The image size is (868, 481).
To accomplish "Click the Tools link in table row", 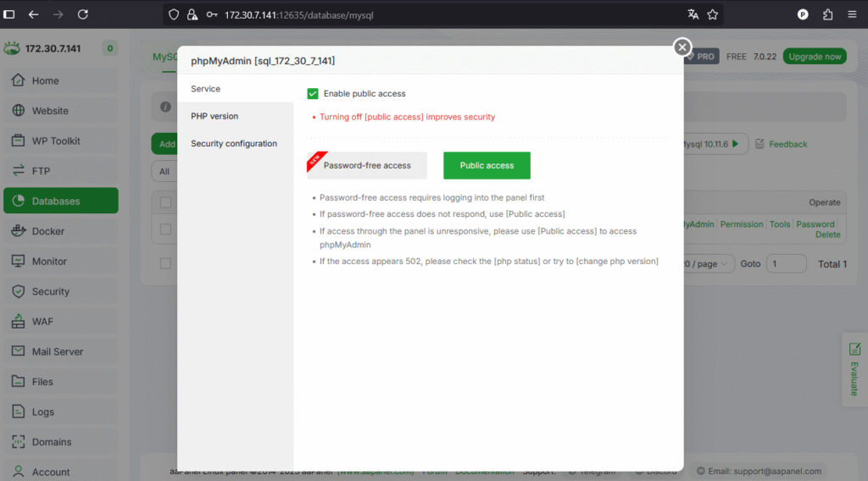I will pos(780,224).
